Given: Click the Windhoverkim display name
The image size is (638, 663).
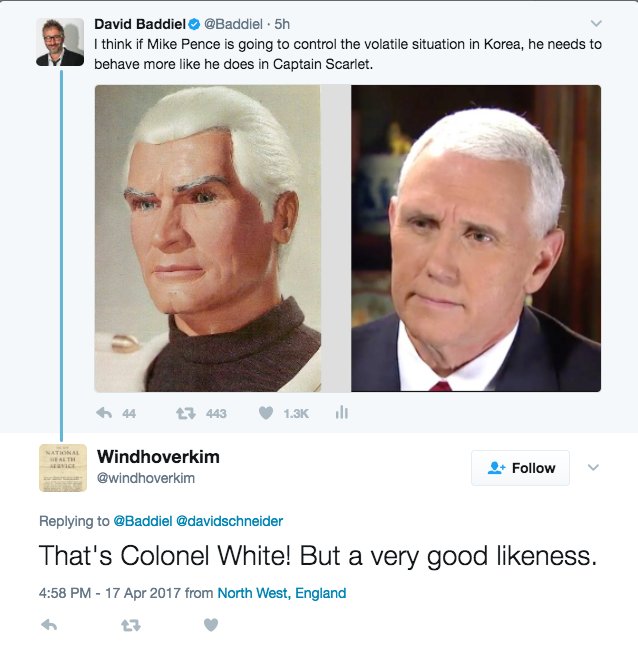Looking at the screenshot, I should click(x=158, y=457).
